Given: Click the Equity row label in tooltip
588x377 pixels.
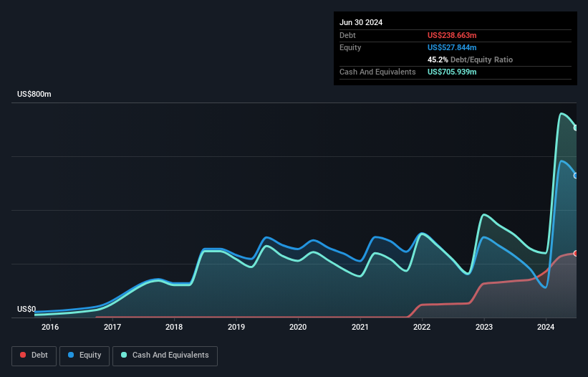Looking at the screenshot, I should [350, 47].
